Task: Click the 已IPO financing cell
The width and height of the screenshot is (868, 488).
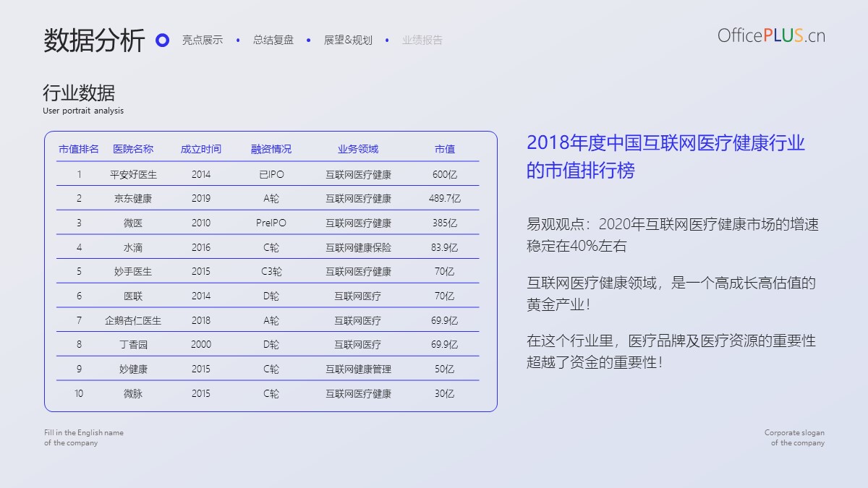Action: tap(271, 174)
